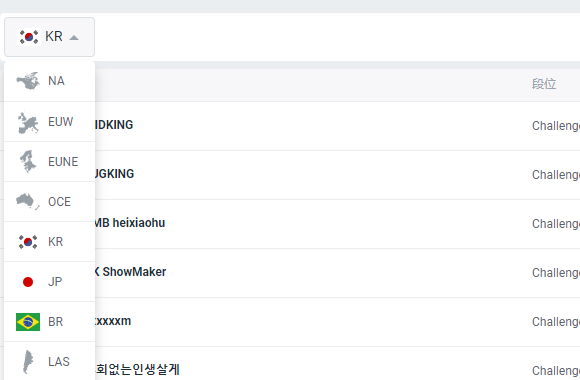The height and width of the screenshot is (380, 580).
Task: Select the EUNE region option
Action: pos(50,162)
